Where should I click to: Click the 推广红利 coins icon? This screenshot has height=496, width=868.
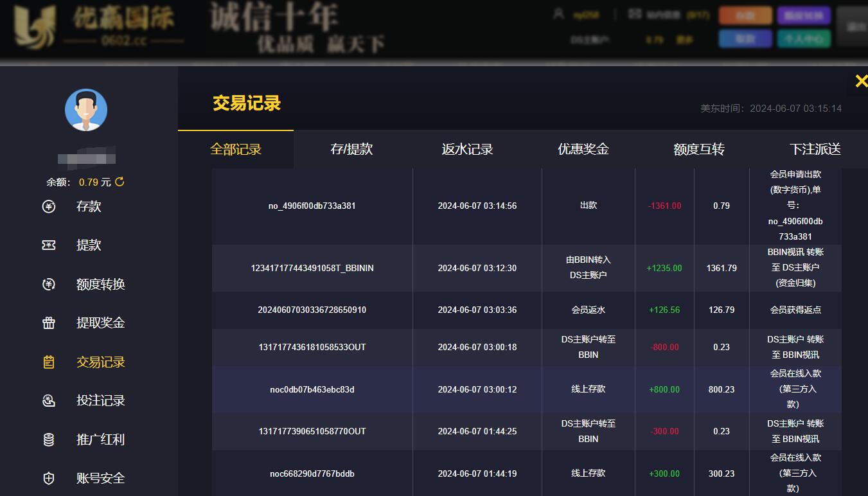point(49,439)
